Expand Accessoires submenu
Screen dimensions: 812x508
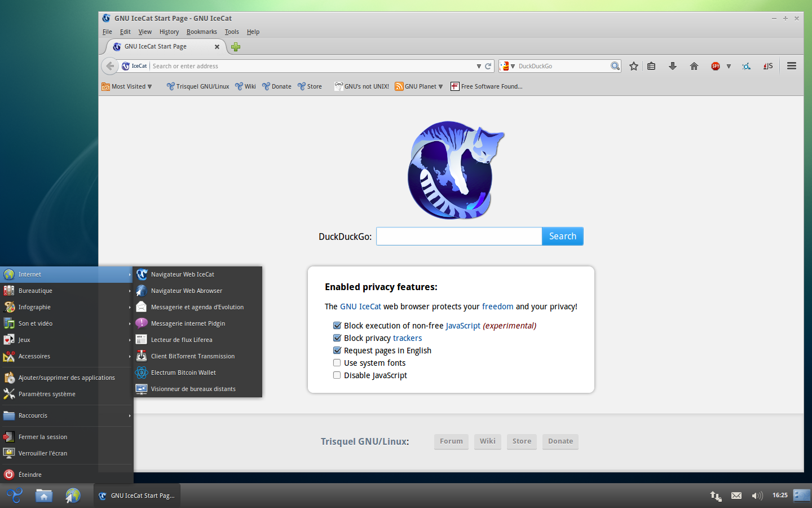pyautogui.click(x=67, y=356)
